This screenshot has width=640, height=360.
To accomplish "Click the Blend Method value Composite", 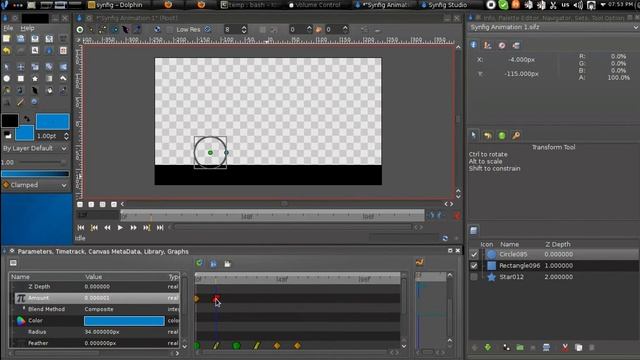I will pyautogui.click(x=99, y=309).
